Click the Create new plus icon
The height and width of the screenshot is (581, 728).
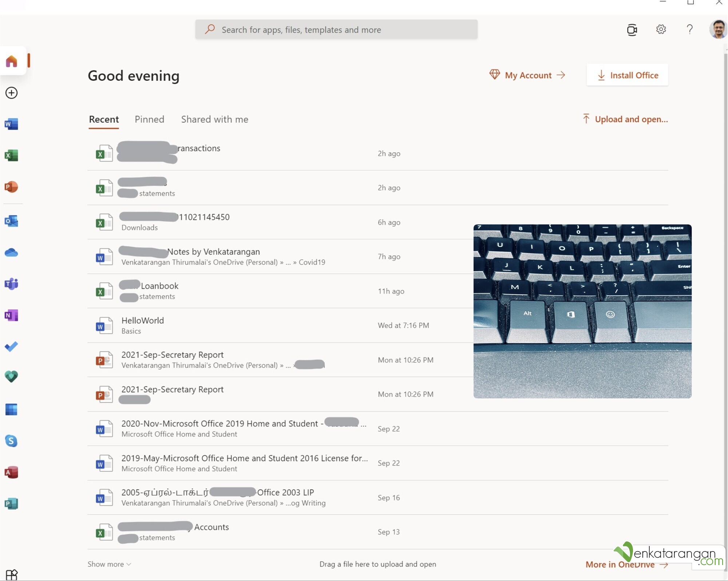(x=11, y=93)
